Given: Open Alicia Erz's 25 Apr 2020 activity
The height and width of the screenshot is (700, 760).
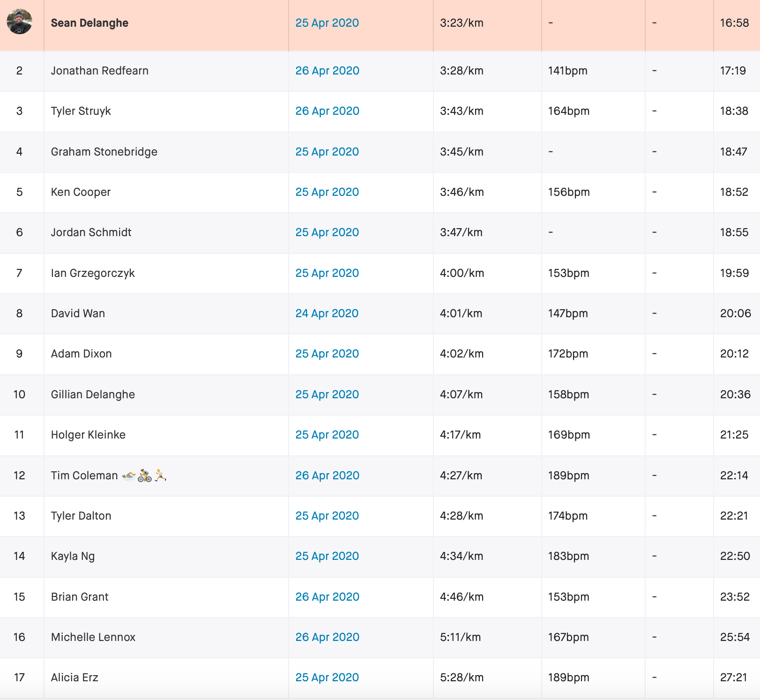Looking at the screenshot, I should pos(327,678).
